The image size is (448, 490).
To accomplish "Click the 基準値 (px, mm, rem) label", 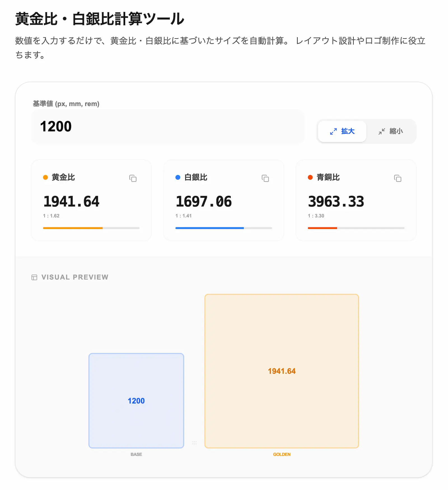I will (66, 104).
